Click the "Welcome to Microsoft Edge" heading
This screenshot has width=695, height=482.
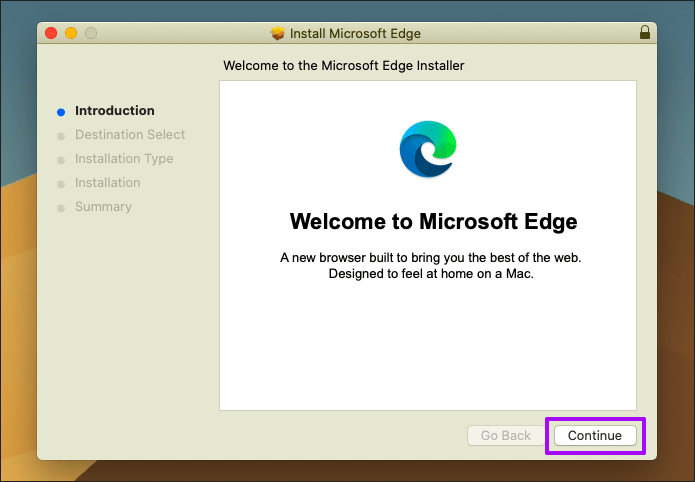click(433, 221)
